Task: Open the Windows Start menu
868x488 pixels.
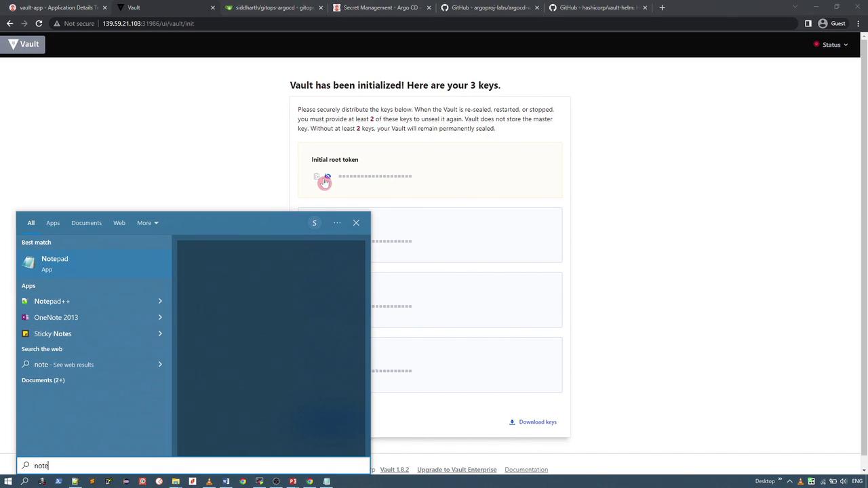Action: [8, 481]
